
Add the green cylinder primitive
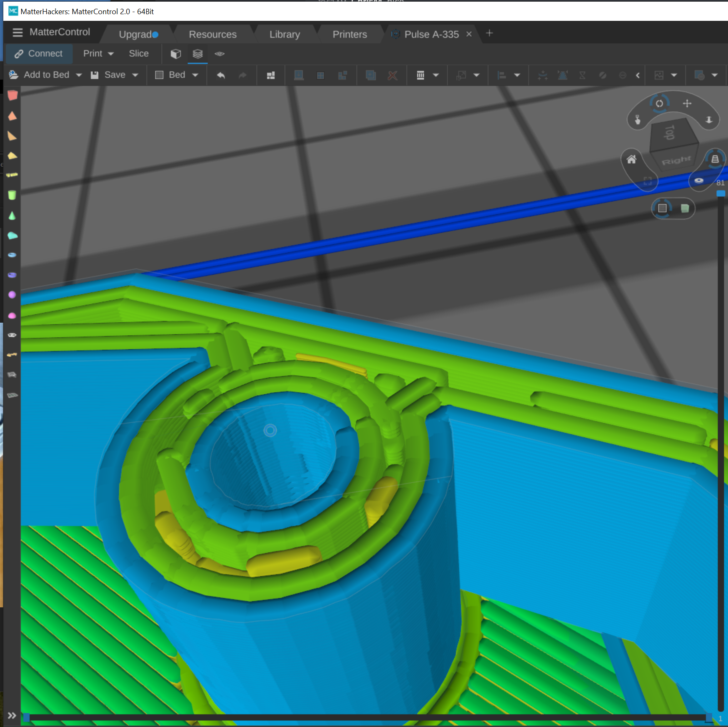12,195
